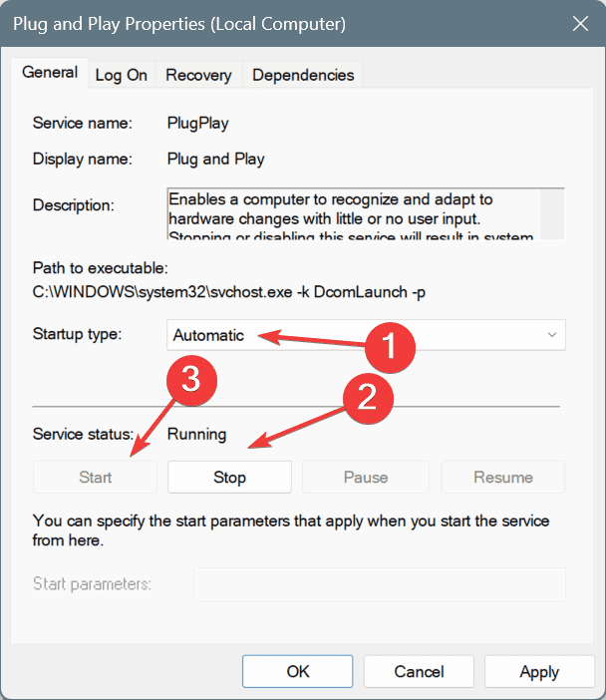Apply the service settings
The width and height of the screenshot is (606, 700).
pos(539,671)
